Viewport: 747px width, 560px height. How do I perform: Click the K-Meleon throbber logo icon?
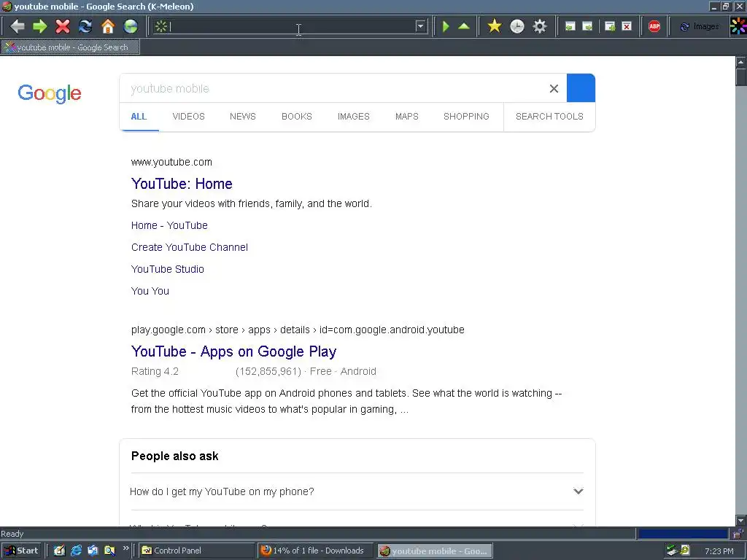click(738, 26)
